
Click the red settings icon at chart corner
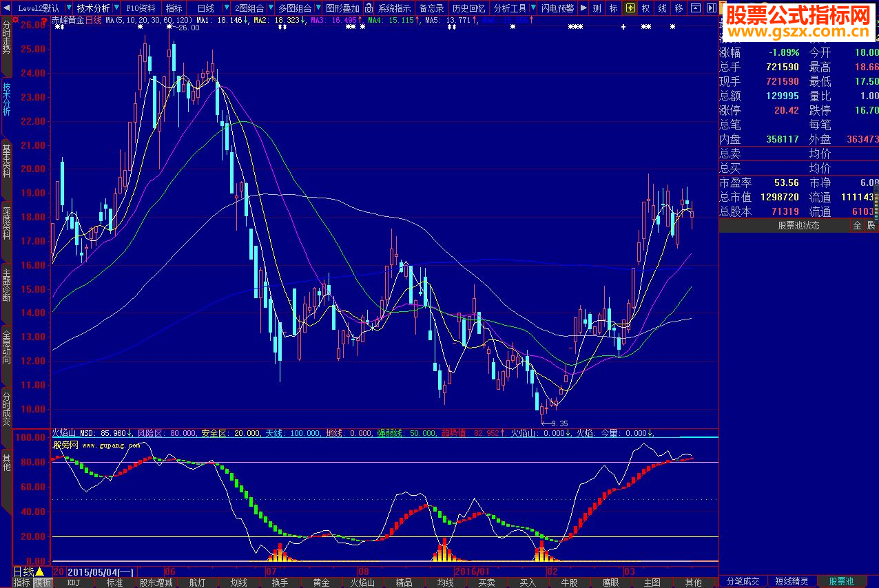click(x=17, y=21)
